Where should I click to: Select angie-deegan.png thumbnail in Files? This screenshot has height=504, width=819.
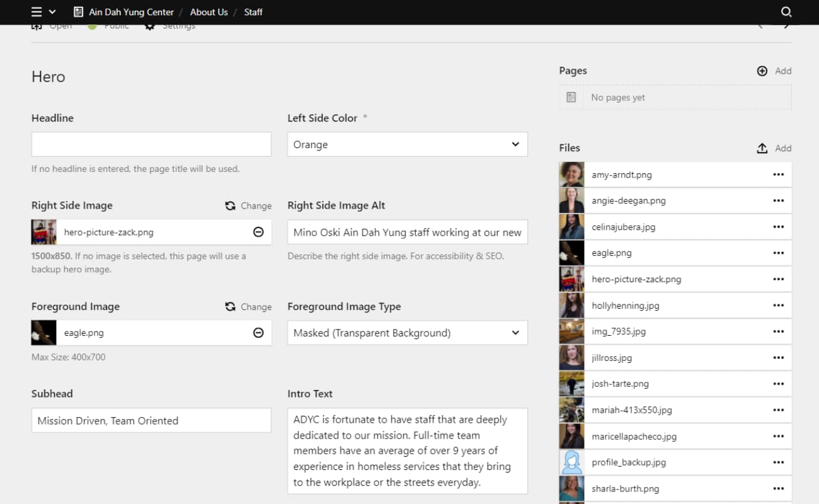click(x=572, y=200)
